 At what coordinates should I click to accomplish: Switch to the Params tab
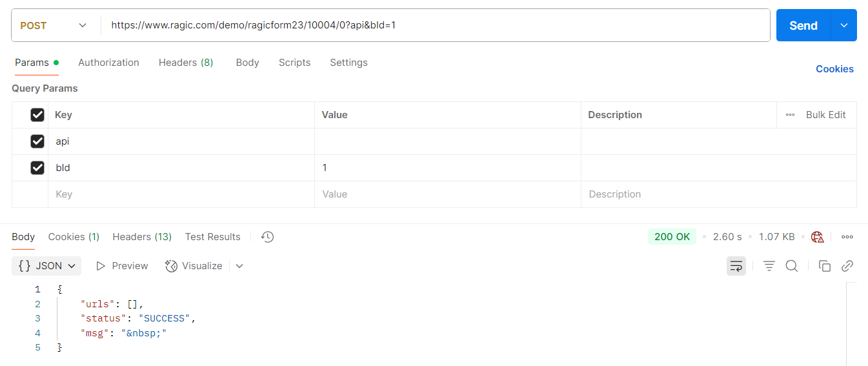pos(37,63)
